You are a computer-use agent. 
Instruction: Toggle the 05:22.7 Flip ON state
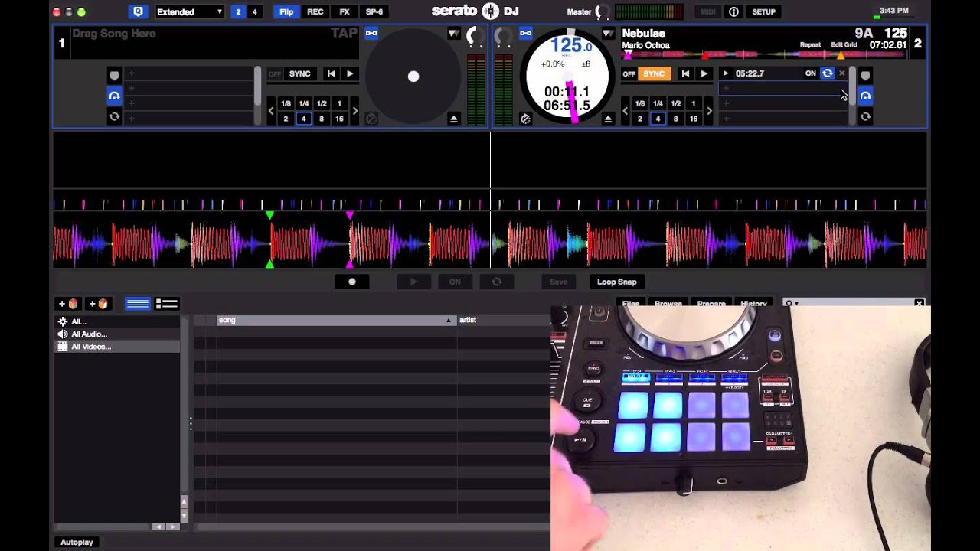(x=810, y=73)
